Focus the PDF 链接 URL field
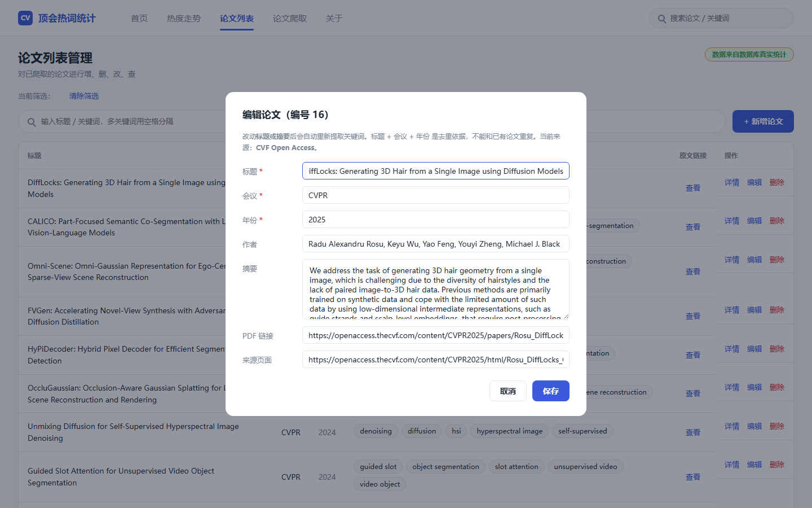812x508 pixels. (x=436, y=335)
